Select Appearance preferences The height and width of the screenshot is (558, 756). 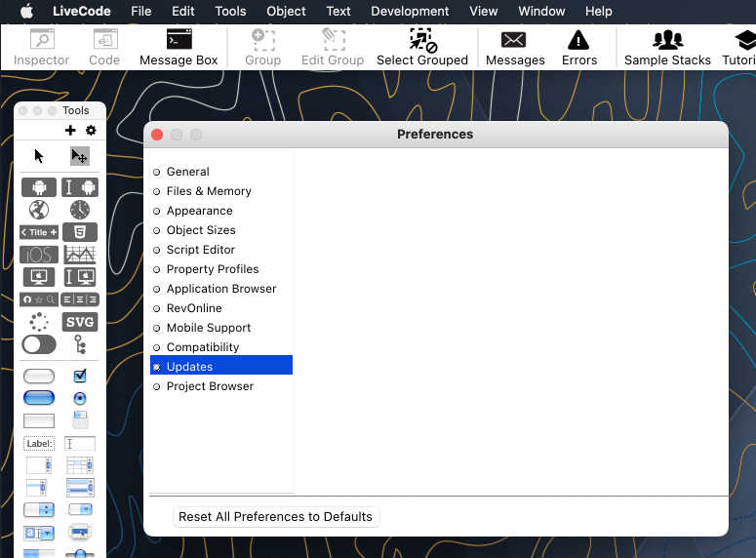[221, 211]
